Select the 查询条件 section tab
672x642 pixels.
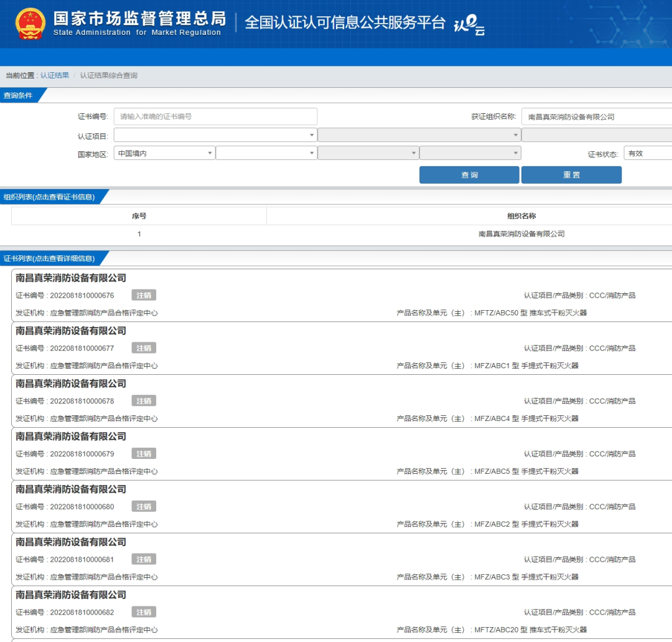[x=18, y=95]
